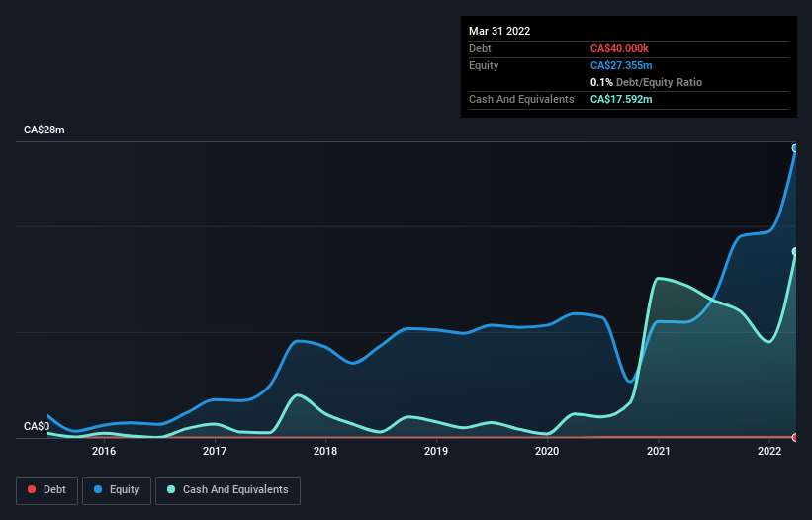The width and height of the screenshot is (812, 520).
Task: Click the tooltip Equity row label
Action: click(484, 65)
